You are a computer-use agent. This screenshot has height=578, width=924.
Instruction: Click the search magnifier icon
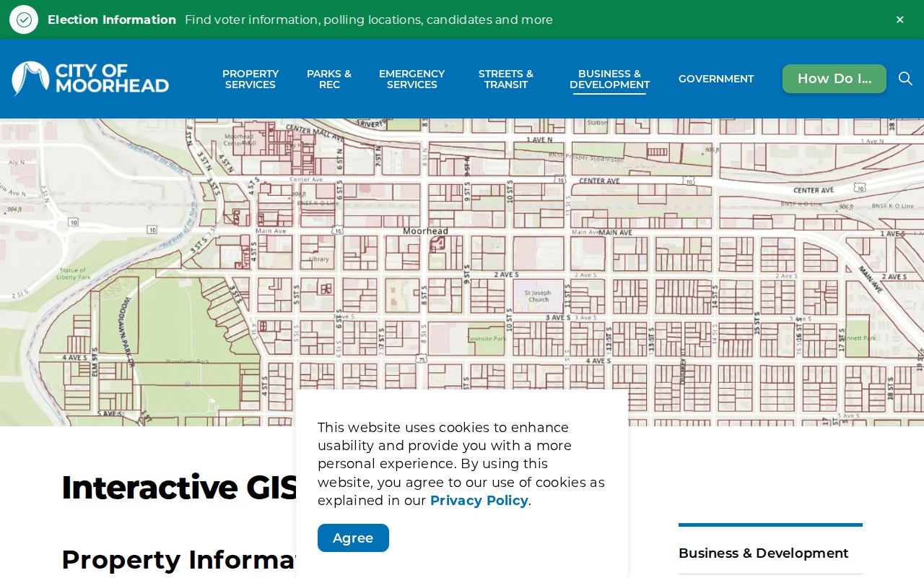tap(905, 79)
